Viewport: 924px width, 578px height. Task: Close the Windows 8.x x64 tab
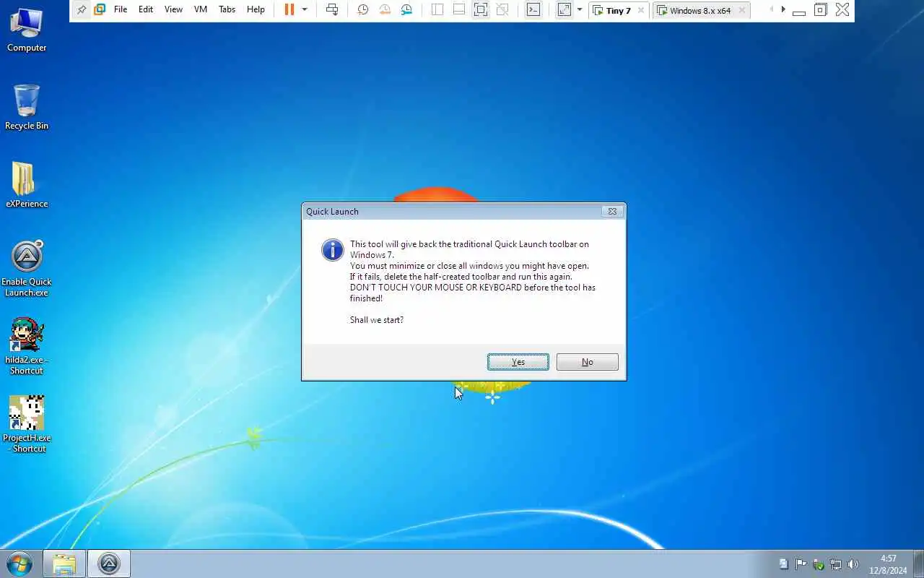[741, 10]
